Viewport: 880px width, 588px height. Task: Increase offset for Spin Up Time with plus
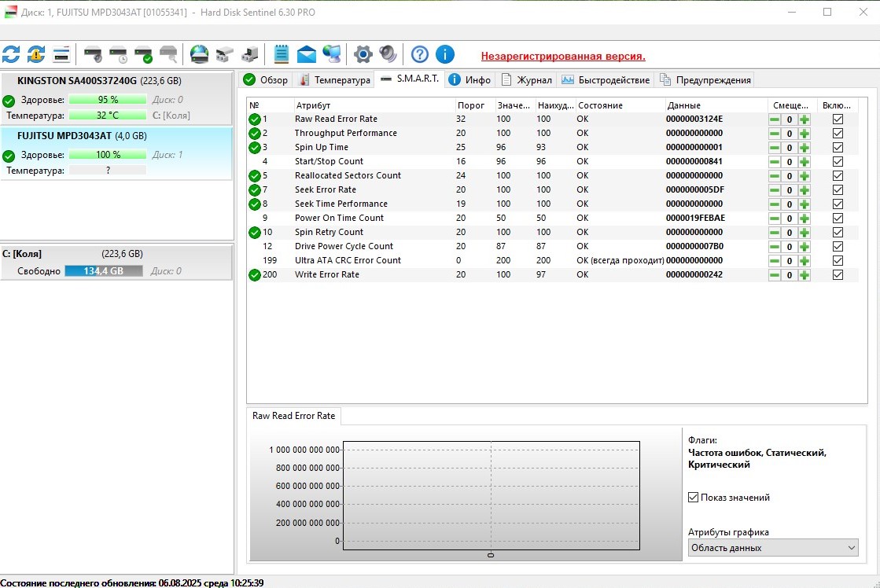pyautogui.click(x=804, y=148)
